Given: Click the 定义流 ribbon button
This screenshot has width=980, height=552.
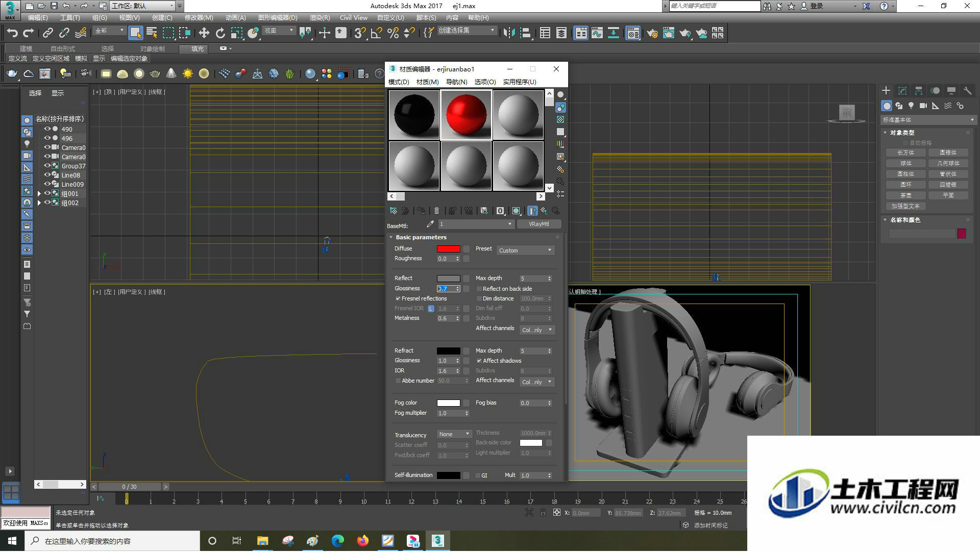Looking at the screenshot, I should coord(18,59).
